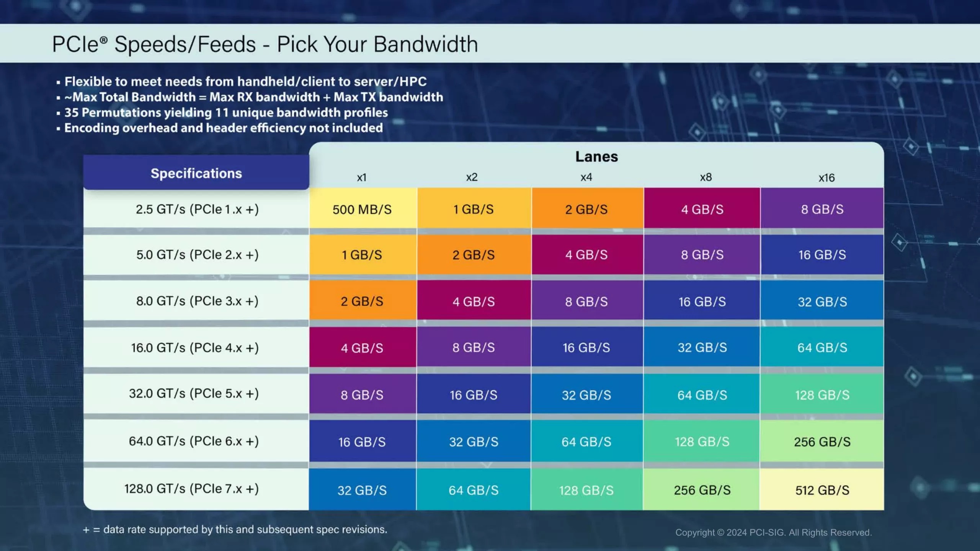Click the PCIe 4.x x1 4 GB/S cell
The height and width of the screenshot is (551, 980).
[x=362, y=347]
